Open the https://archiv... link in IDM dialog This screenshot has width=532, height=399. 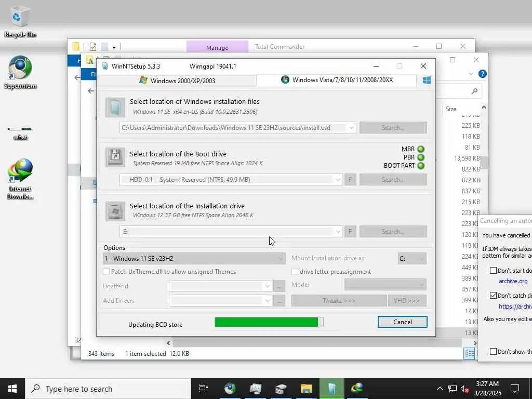coord(515,307)
